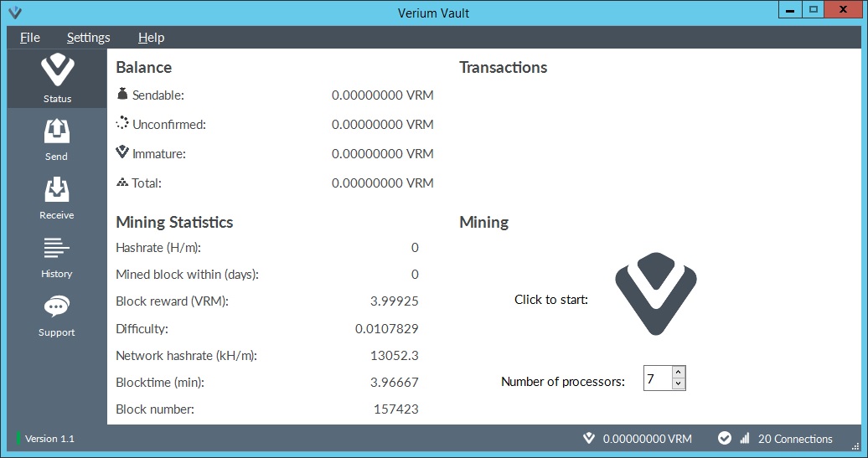The width and height of the screenshot is (868, 458).
Task: Open the Status page in sidebar
Action: pyautogui.click(x=57, y=78)
